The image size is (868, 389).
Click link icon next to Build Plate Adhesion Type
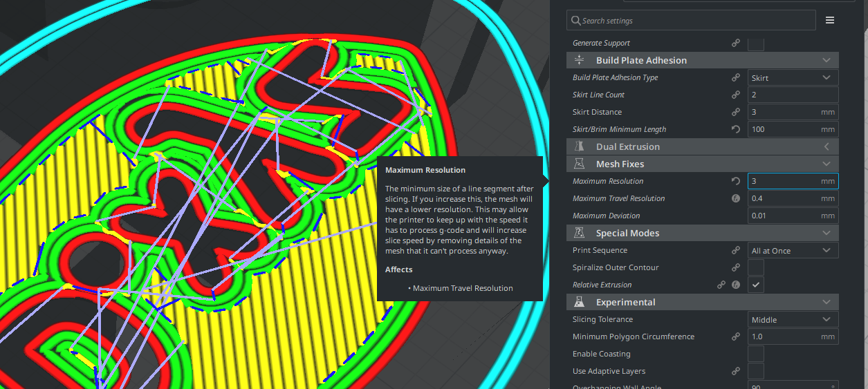(736, 77)
